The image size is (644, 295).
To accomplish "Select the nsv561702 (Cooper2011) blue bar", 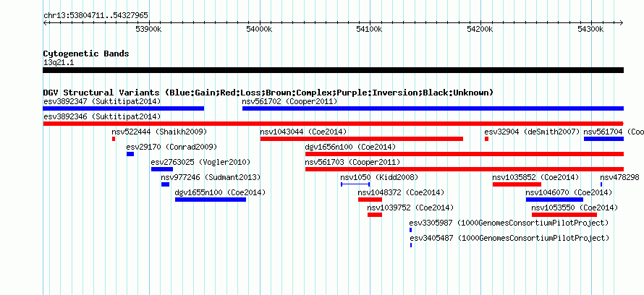I will point(433,108).
